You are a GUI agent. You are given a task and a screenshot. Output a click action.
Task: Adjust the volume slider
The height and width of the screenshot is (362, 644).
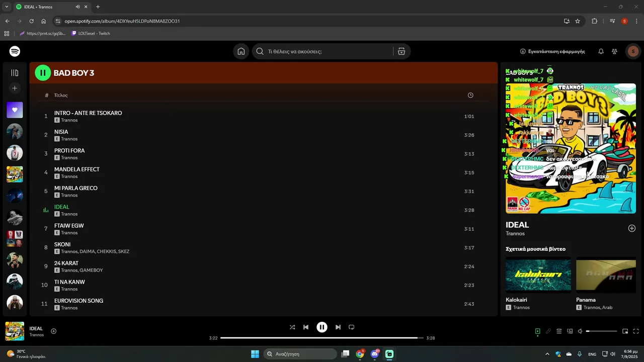click(x=602, y=331)
